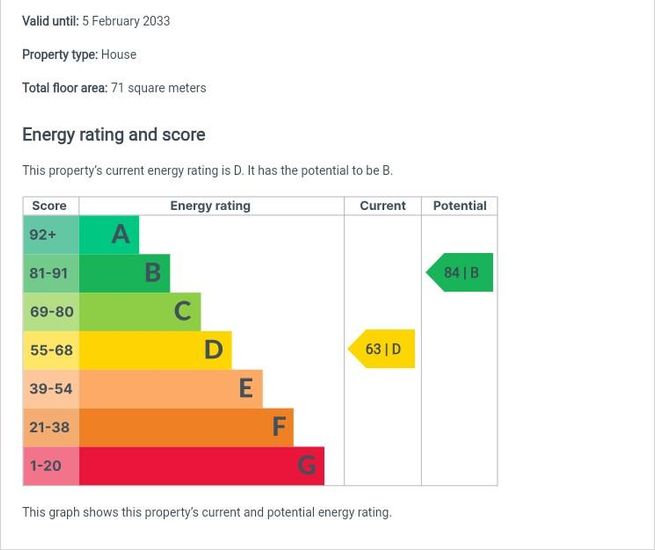Click the Score column header
Screen dimensions: 655x550
click(x=50, y=206)
